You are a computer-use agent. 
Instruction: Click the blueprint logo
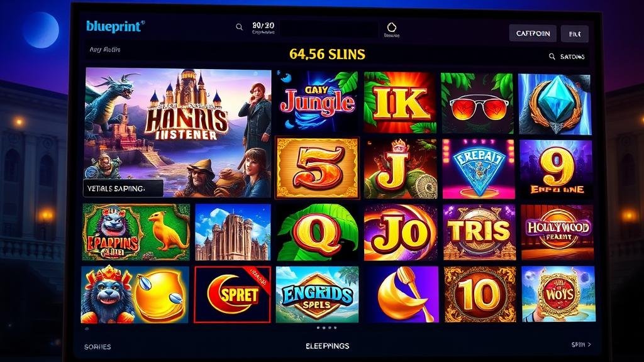pyautogui.click(x=116, y=26)
